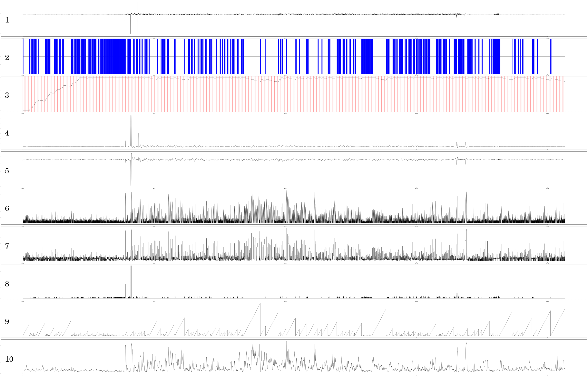Click the panel number 7 label

coord(7,246)
